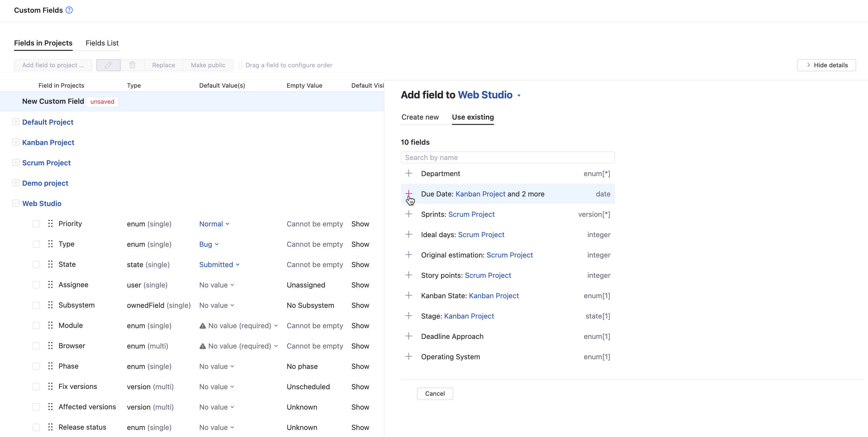
Task: Click the Make public button
Action: (208, 65)
